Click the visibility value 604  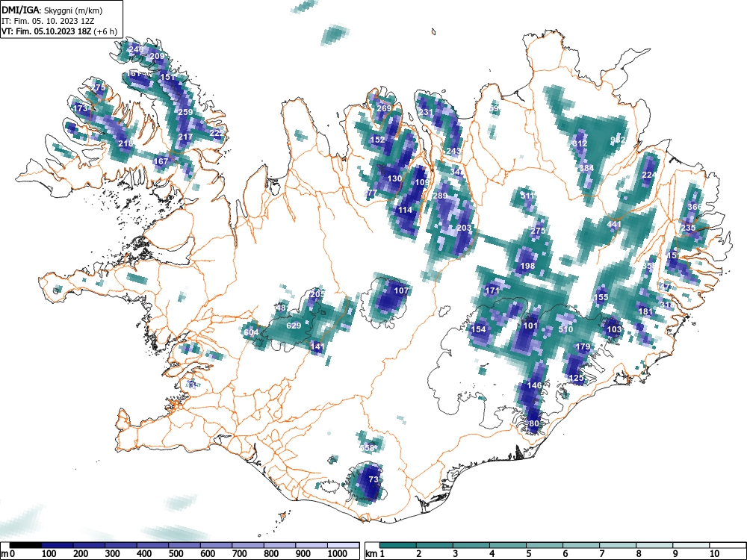[x=251, y=332]
